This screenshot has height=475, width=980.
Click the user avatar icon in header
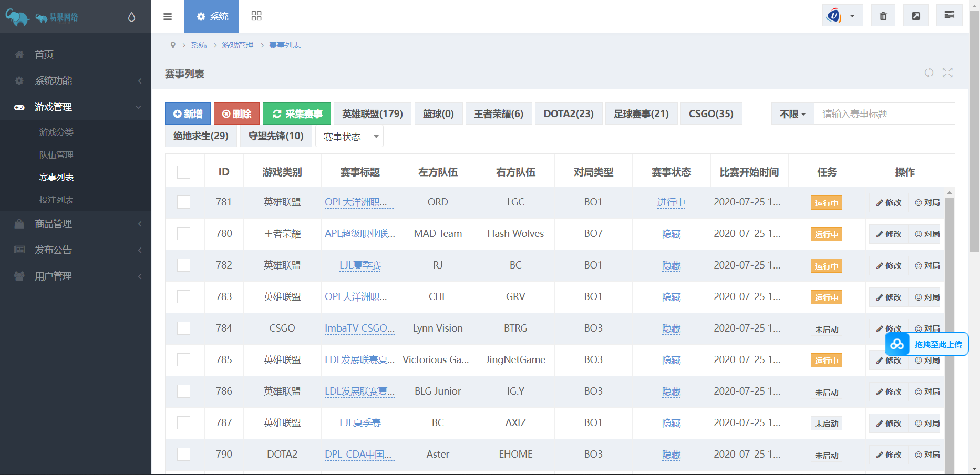[x=834, y=16]
